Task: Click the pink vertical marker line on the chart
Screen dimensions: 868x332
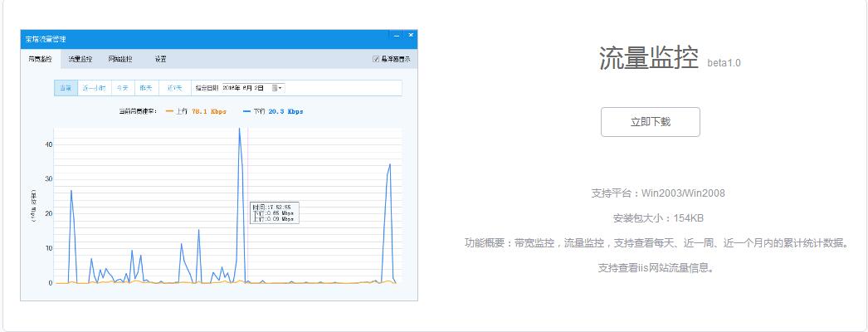Action: tap(248, 166)
